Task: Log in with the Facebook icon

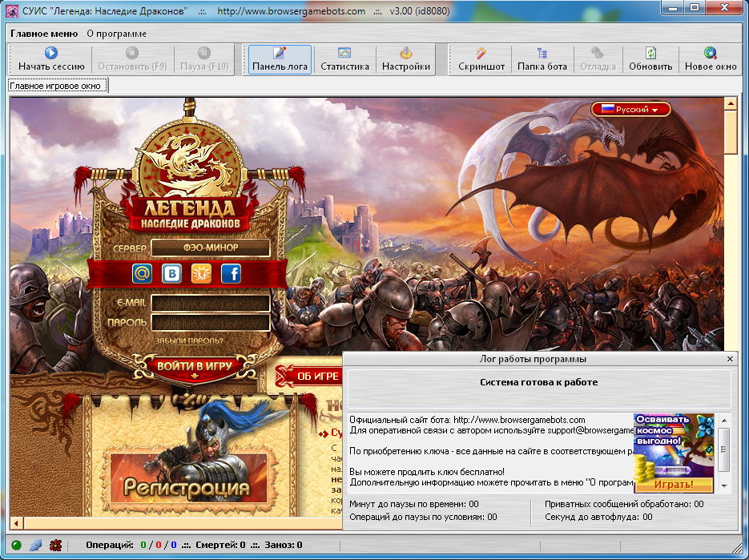Action: click(231, 274)
